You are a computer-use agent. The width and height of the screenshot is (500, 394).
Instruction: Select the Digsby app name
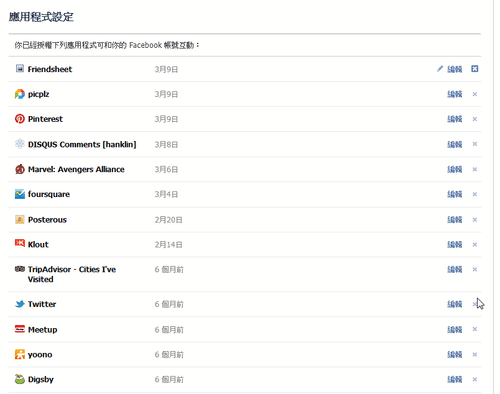coord(41,379)
